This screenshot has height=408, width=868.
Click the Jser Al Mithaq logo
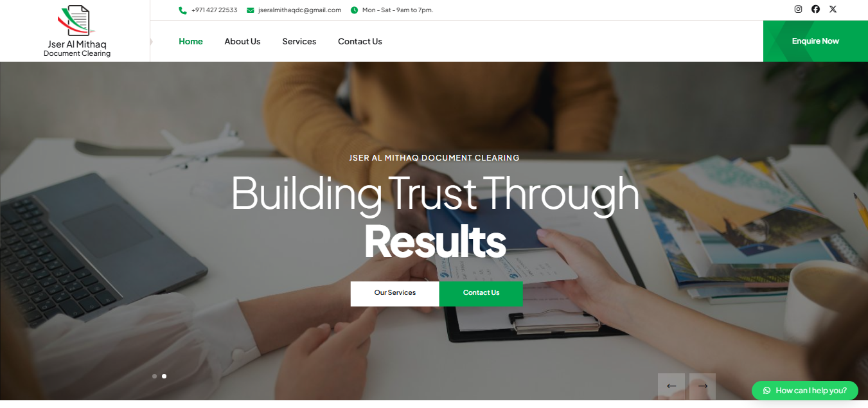77,31
